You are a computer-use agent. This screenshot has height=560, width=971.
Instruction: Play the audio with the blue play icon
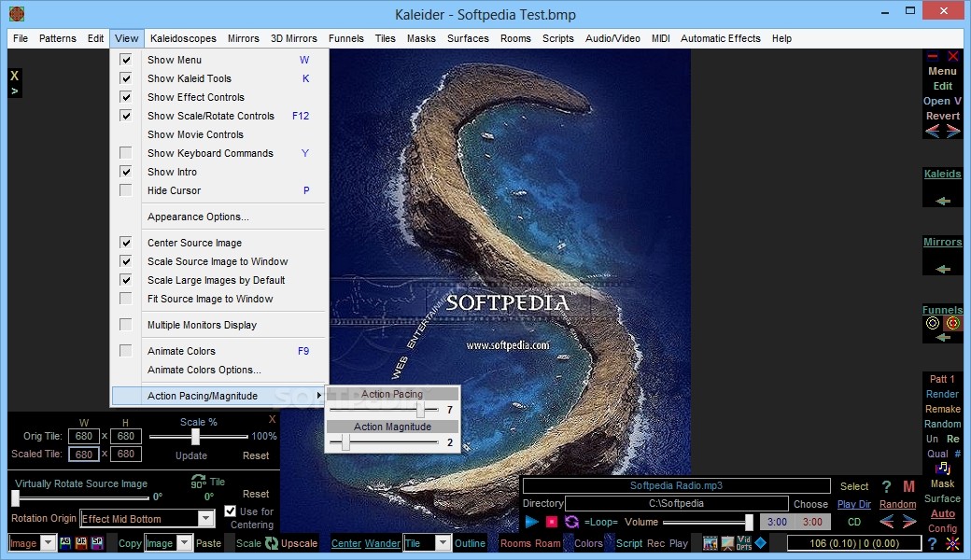click(x=531, y=522)
